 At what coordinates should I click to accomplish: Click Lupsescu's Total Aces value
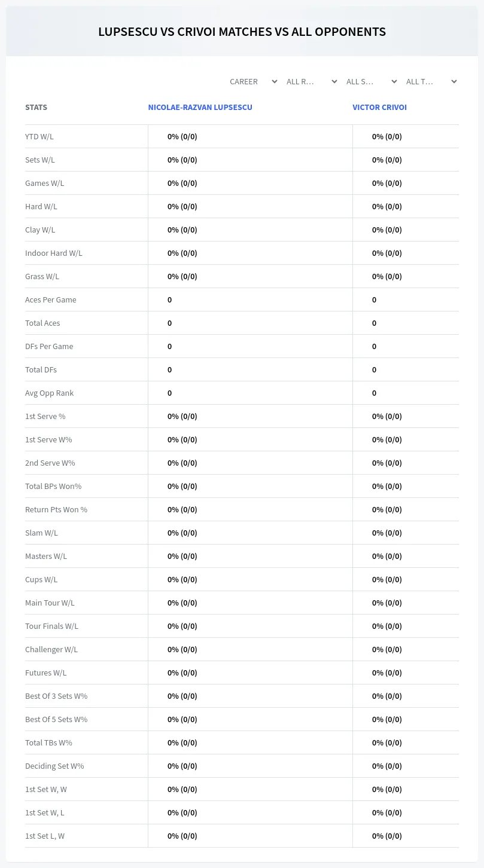click(170, 323)
